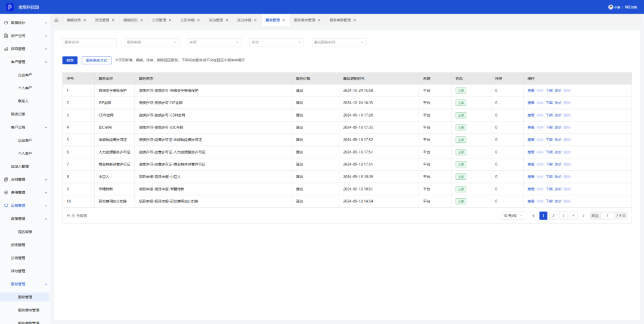This screenshot has width=644, height=324.
Task: Click 查看 for 网络安全等级保护 row
Action: tap(531, 91)
